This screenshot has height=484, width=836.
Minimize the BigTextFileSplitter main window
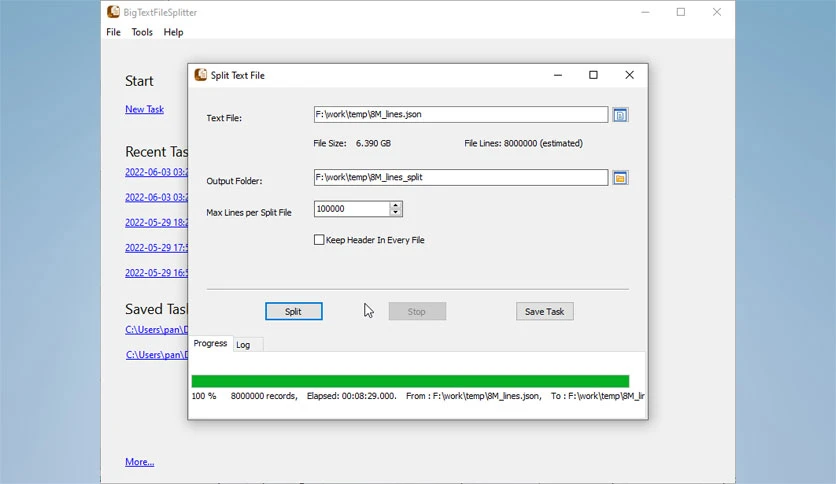coord(645,12)
